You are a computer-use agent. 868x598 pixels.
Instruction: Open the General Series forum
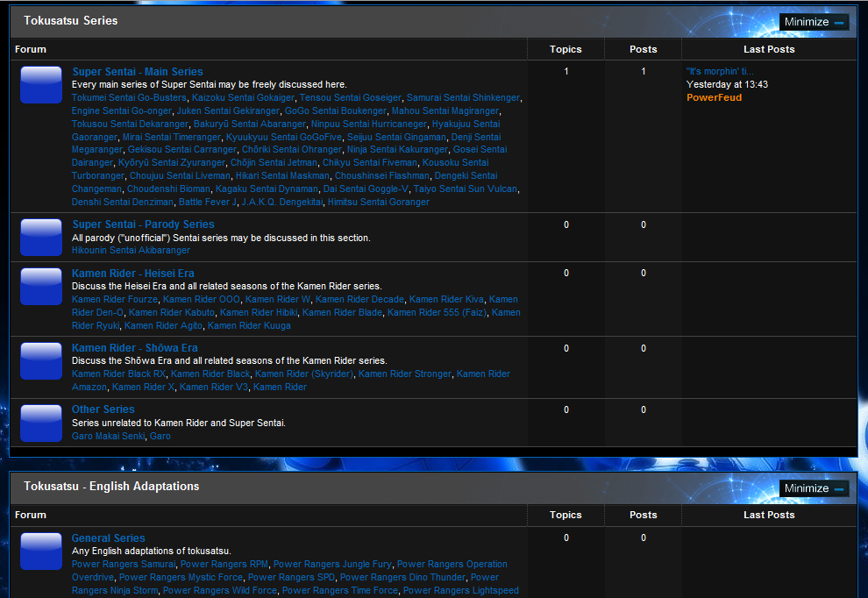point(108,538)
